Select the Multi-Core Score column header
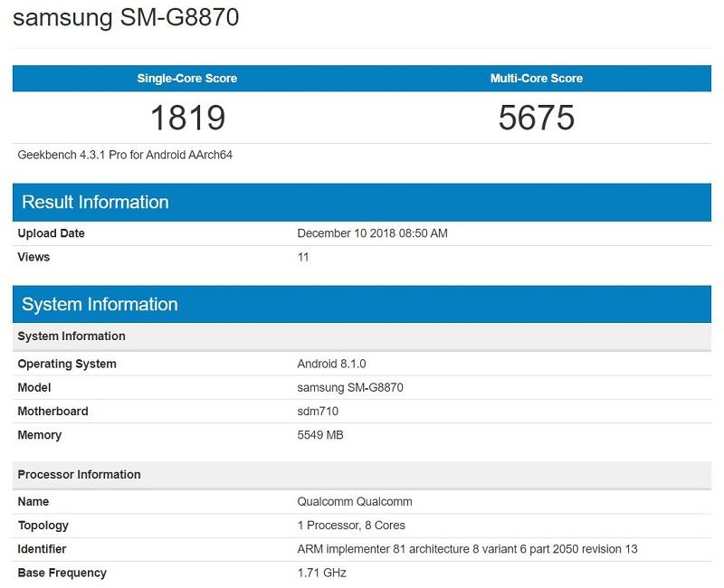Viewport: 724px width, 588px height. pyautogui.click(x=537, y=79)
